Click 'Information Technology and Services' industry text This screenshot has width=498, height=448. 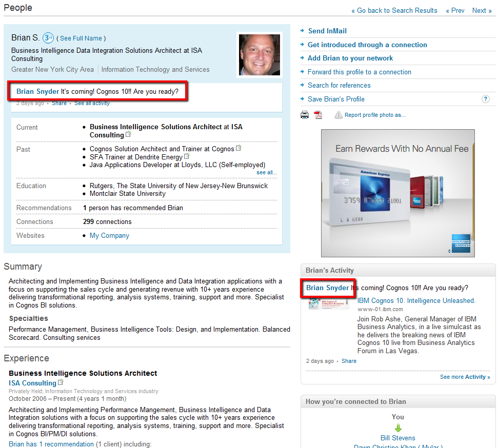click(155, 69)
